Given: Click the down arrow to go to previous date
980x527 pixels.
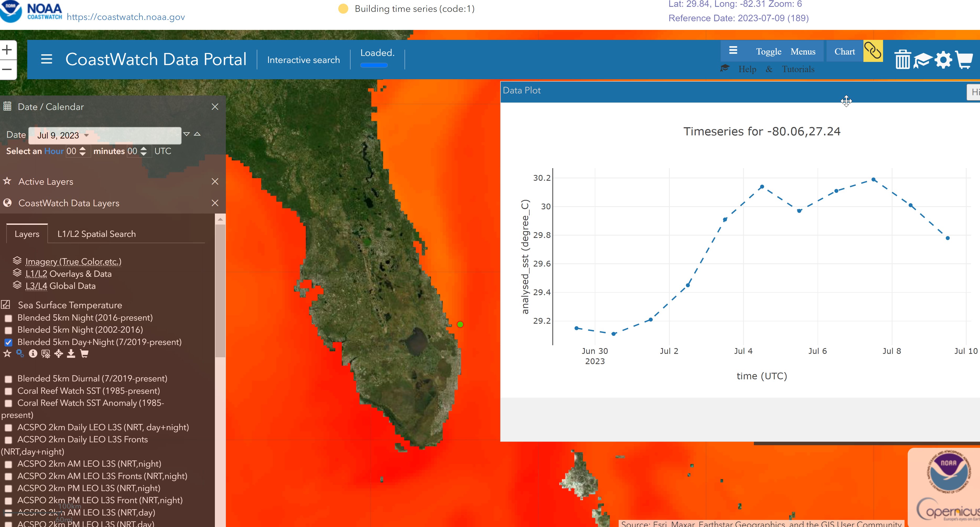Looking at the screenshot, I should tap(187, 134).
